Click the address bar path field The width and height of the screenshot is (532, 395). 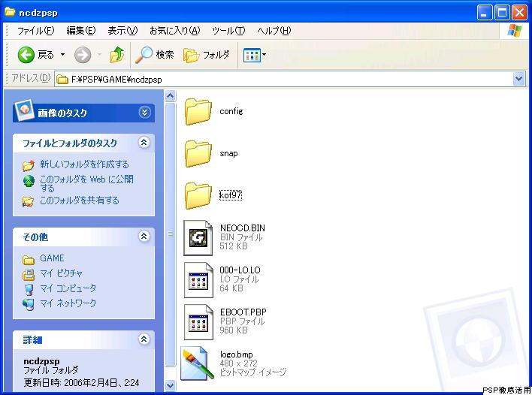click(283, 80)
